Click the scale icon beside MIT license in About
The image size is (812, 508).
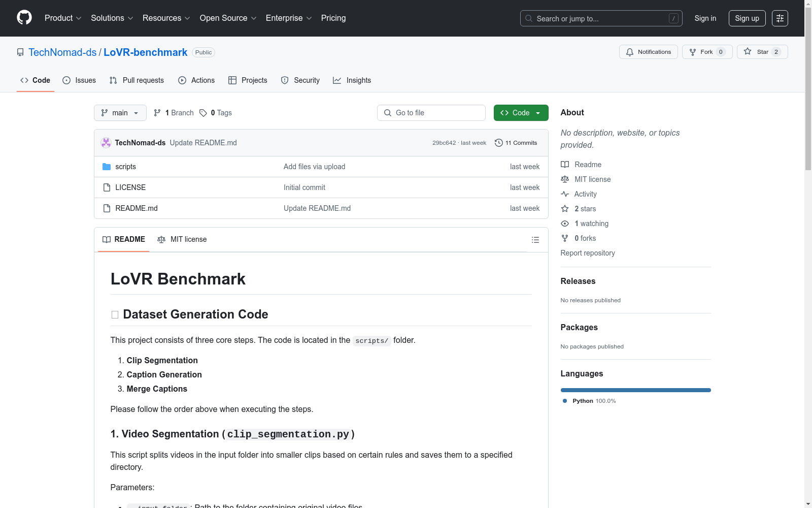point(565,179)
